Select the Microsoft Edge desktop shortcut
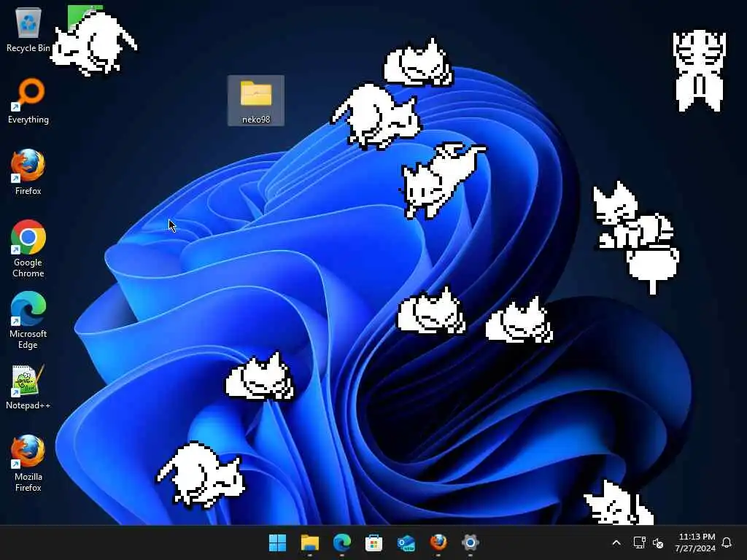The height and width of the screenshot is (560, 747). (x=28, y=320)
